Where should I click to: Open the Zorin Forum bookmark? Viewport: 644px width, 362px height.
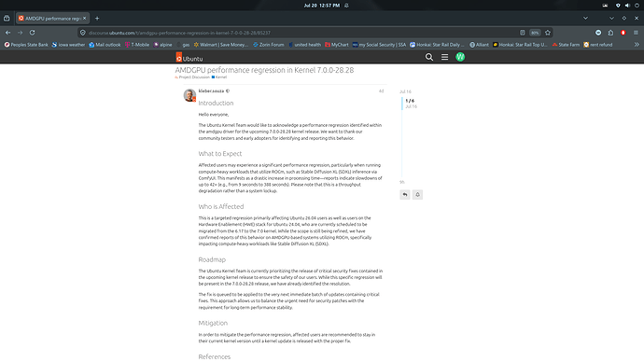[x=268, y=45]
